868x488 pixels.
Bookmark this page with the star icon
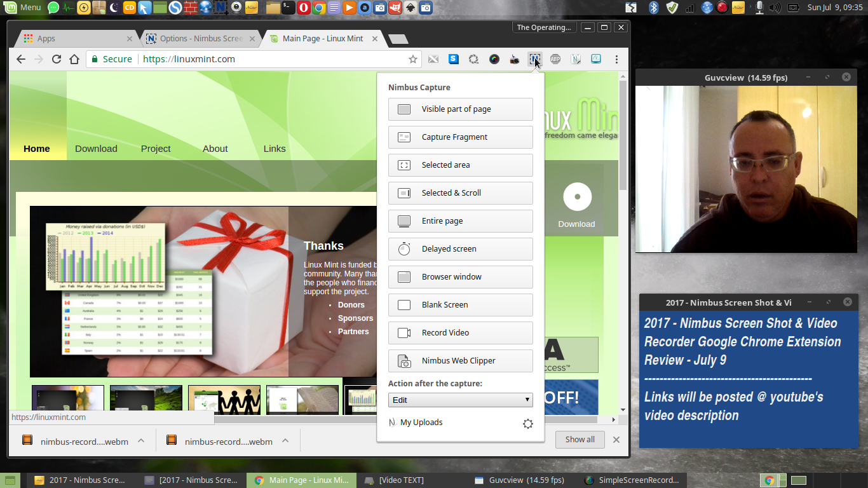[x=413, y=59]
